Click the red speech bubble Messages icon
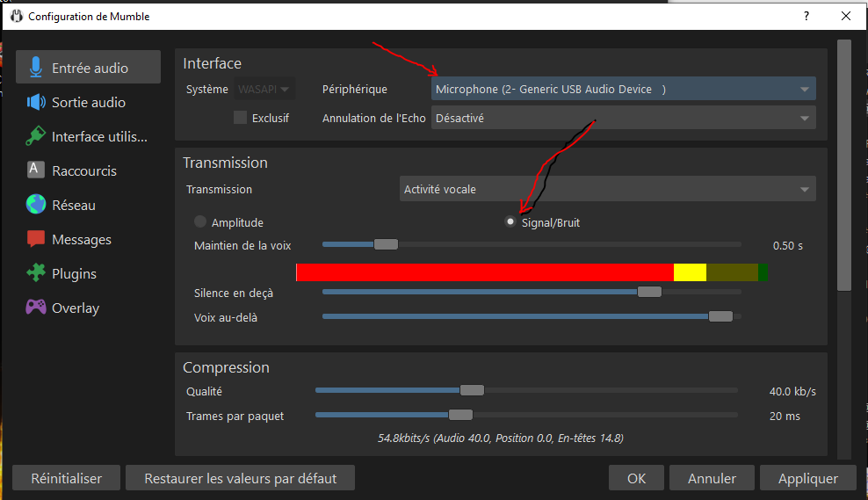Image resolution: width=868 pixels, height=500 pixels. point(36,239)
